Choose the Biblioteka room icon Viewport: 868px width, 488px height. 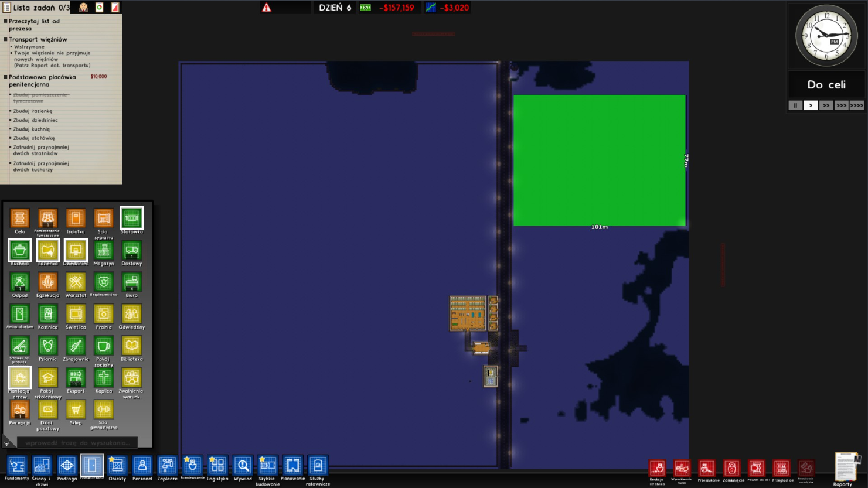[132, 346]
